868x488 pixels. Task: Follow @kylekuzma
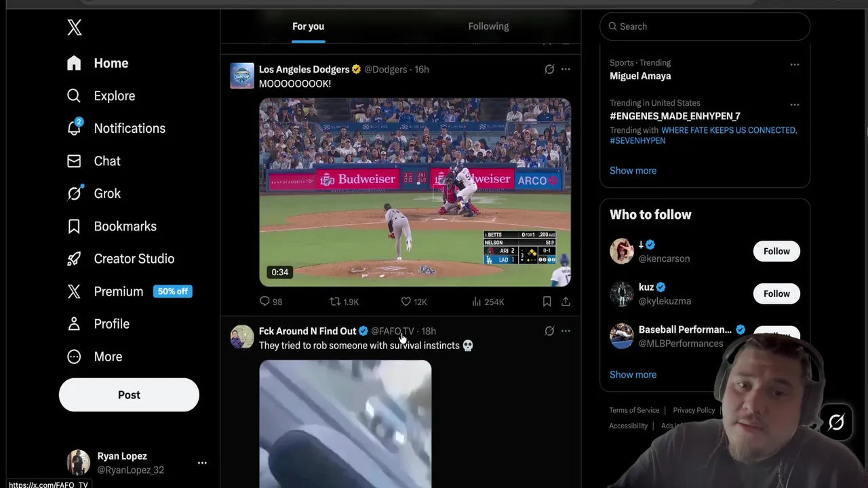pyautogui.click(x=776, y=293)
